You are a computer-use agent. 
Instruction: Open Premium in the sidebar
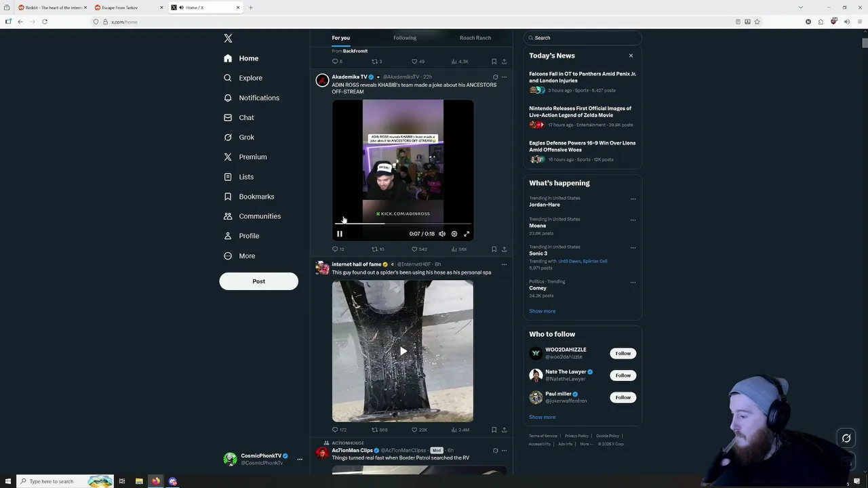click(245, 157)
